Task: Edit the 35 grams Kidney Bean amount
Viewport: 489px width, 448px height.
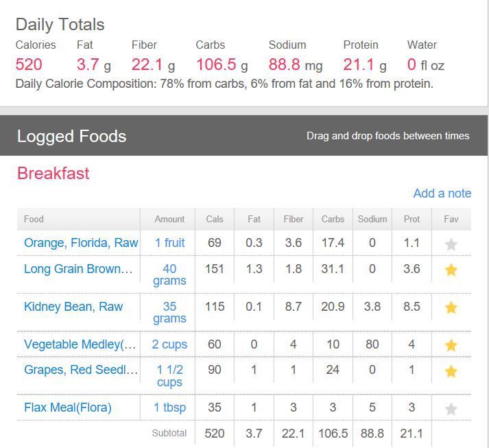Action: point(169,312)
